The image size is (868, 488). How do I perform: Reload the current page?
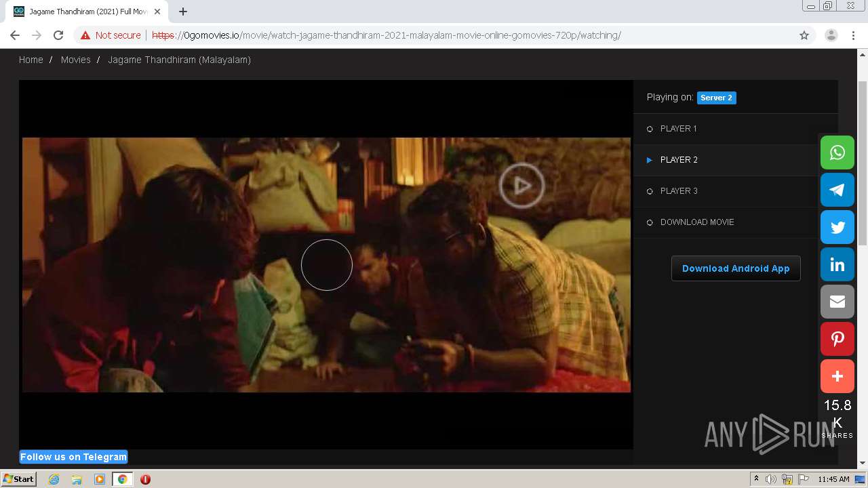(x=58, y=35)
